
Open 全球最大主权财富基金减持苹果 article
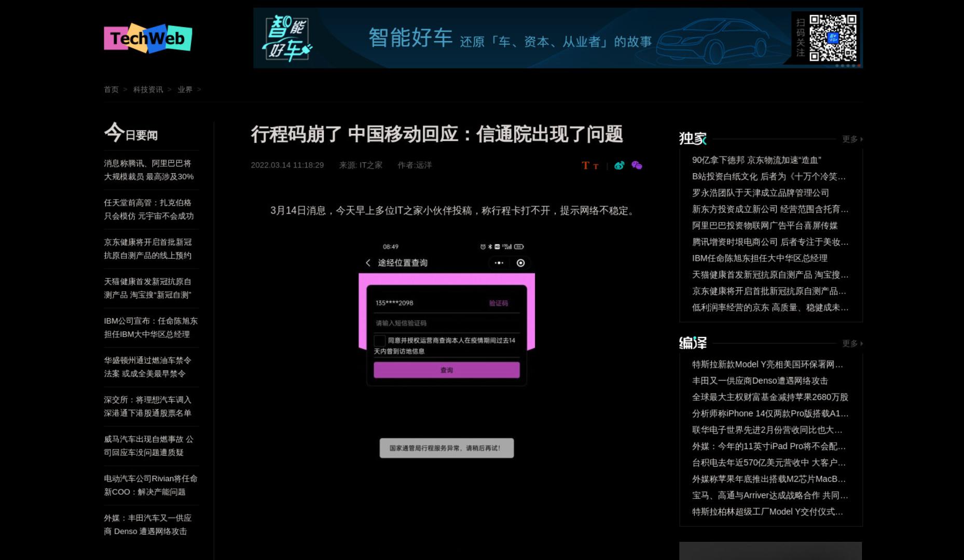pyautogui.click(x=770, y=397)
